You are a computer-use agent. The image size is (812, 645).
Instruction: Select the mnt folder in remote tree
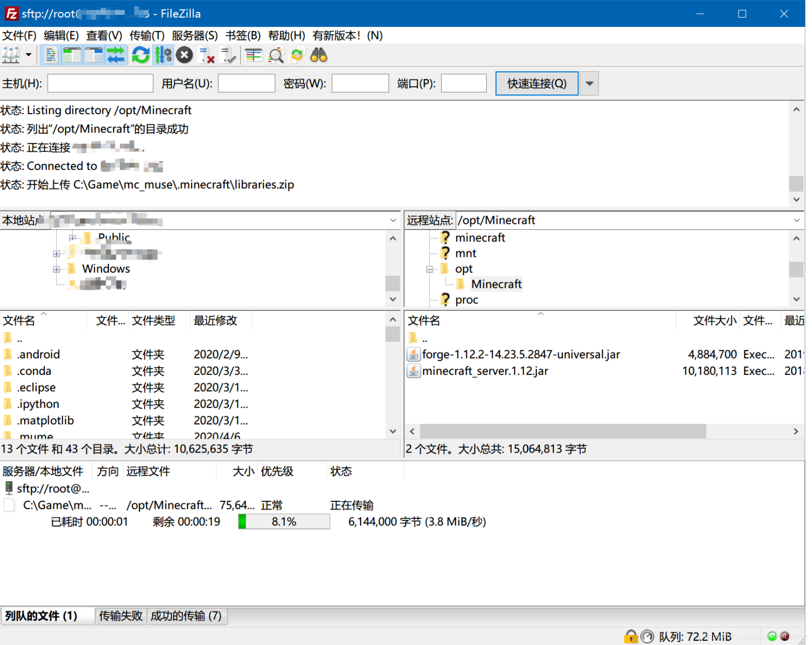click(466, 253)
